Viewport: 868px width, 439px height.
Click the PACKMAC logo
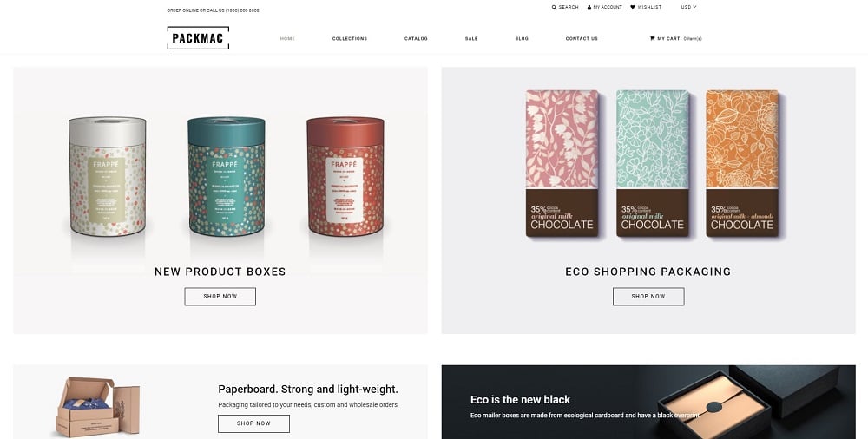(198, 38)
